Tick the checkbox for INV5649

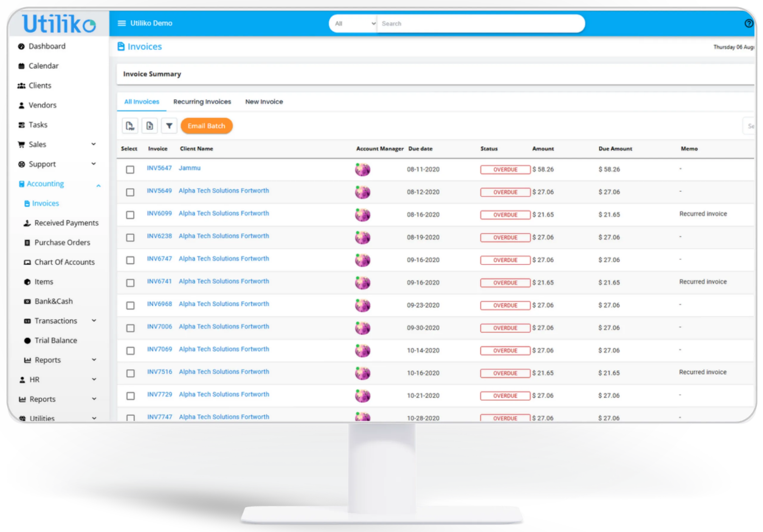pyautogui.click(x=130, y=192)
